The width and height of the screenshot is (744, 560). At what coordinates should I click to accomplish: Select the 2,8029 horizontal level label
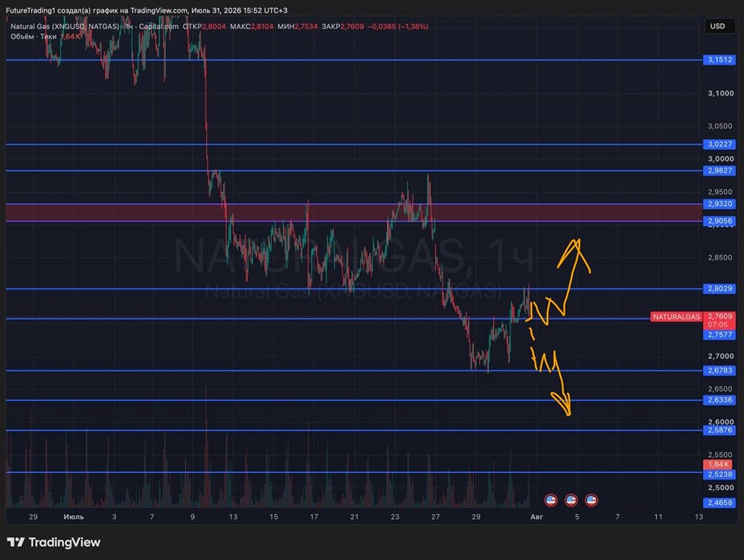(x=719, y=289)
